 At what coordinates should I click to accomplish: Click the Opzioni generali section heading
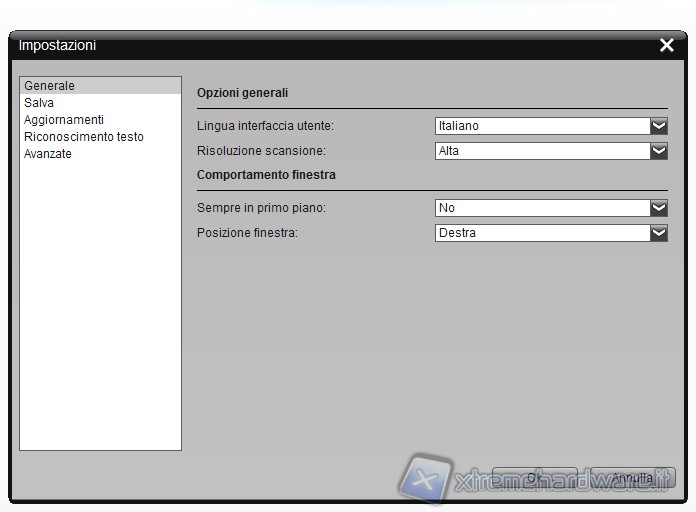coord(242,92)
